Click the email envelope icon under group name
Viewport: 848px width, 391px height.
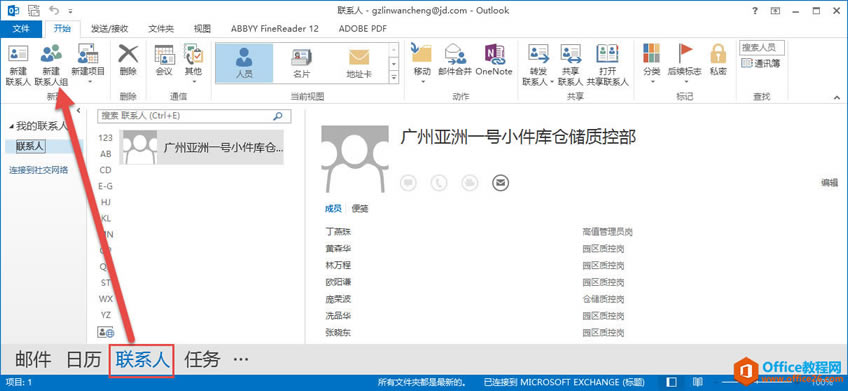(501, 183)
